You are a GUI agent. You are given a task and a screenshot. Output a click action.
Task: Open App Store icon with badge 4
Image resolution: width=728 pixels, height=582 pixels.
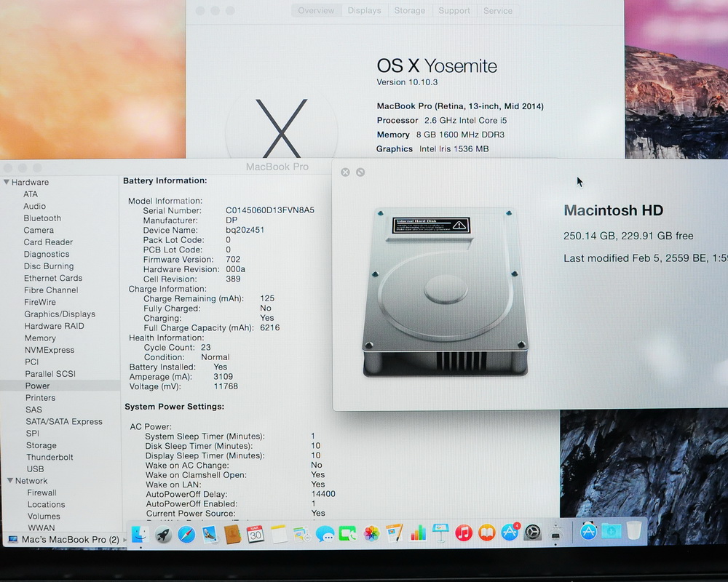(510, 532)
